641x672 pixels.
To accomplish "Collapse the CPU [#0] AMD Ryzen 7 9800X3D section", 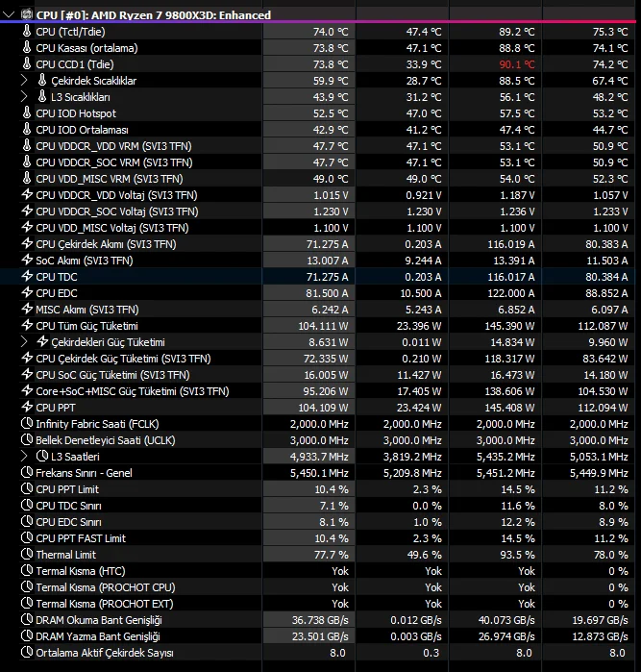I will [x=9, y=15].
